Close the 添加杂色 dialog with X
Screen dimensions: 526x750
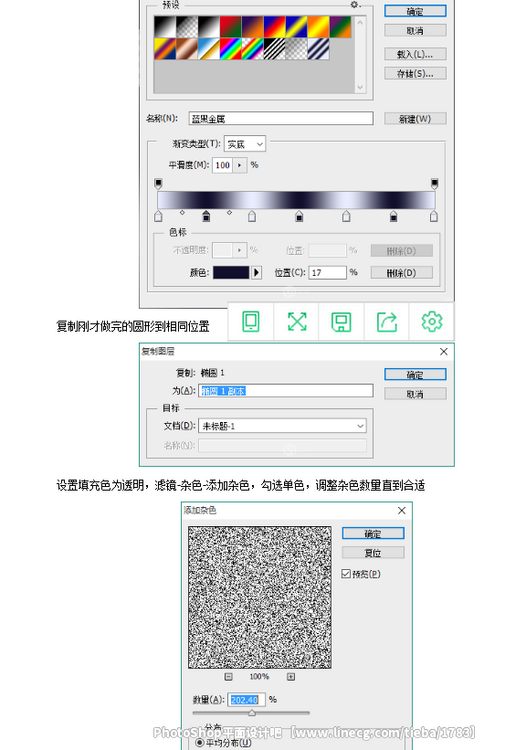pos(402,510)
